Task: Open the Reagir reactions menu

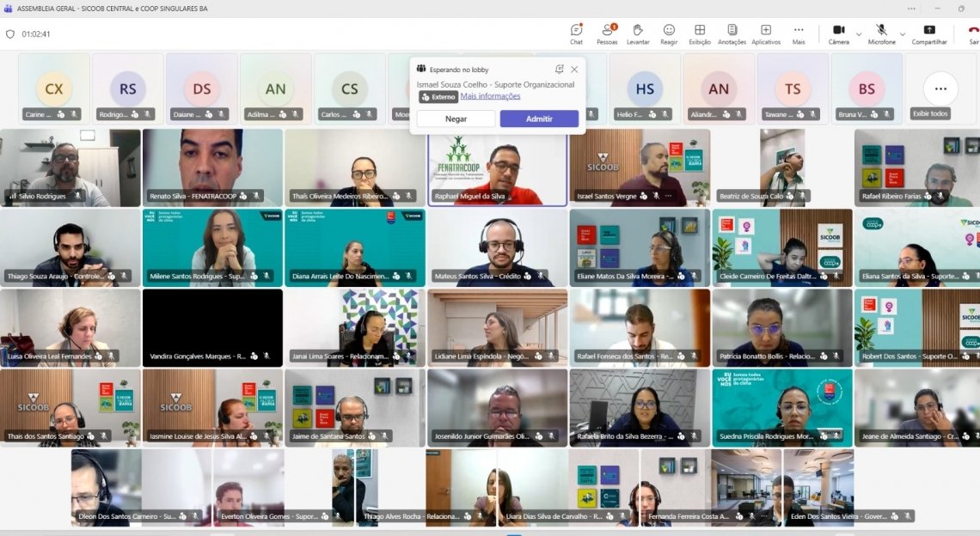Action: (x=669, y=33)
